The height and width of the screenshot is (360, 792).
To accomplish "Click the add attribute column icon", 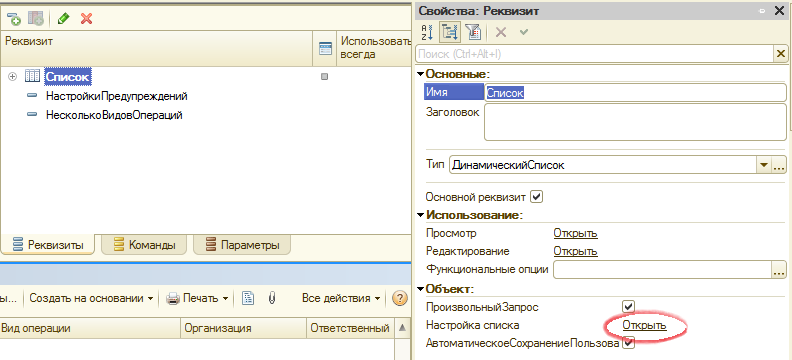I will click(x=36, y=19).
